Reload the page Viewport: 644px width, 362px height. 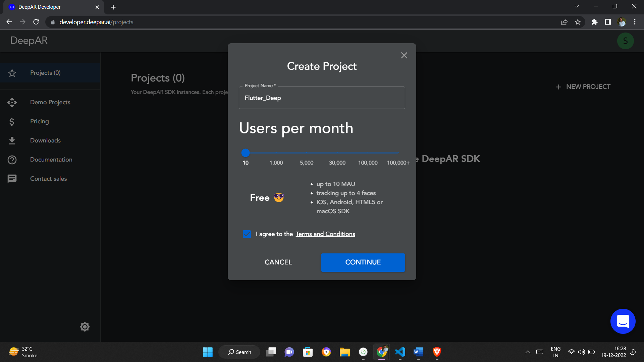(x=36, y=22)
